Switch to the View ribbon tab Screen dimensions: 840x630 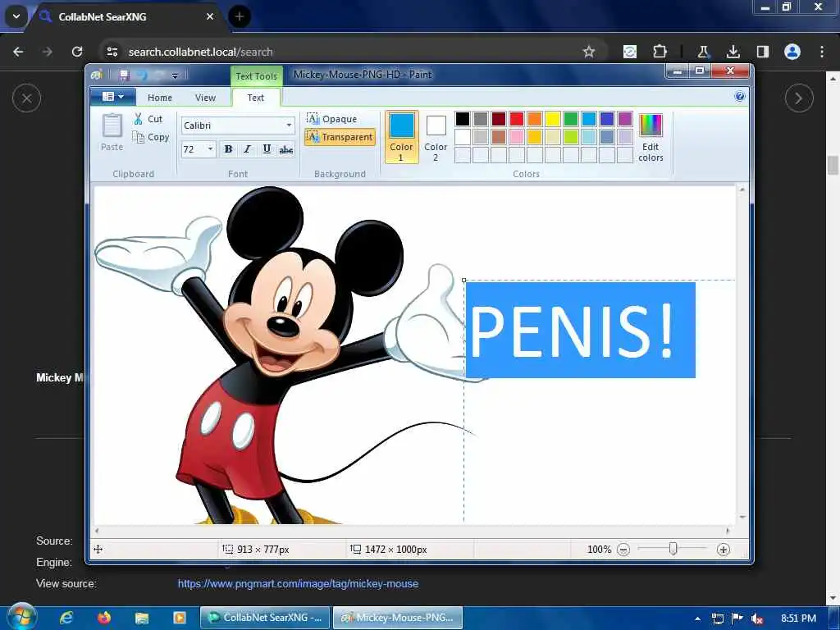(205, 98)
